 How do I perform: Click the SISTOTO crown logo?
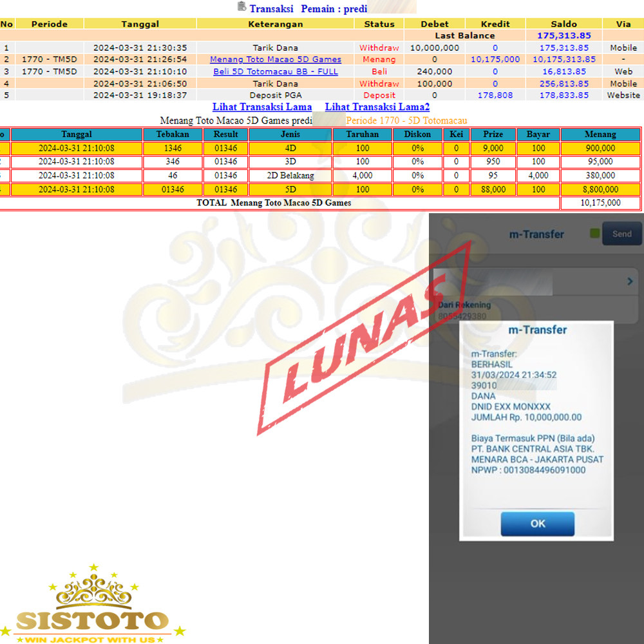(x=94, y=605)
